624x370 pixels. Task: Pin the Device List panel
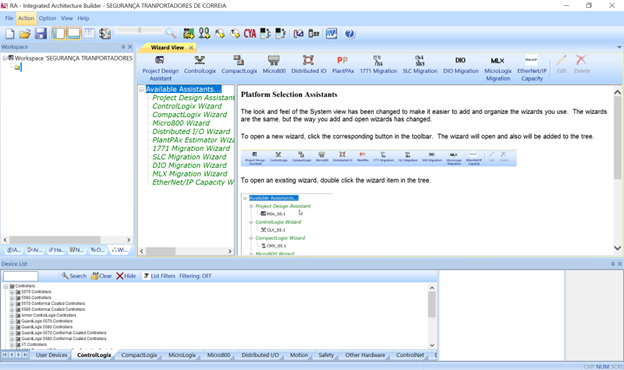(x=612, y=264)
